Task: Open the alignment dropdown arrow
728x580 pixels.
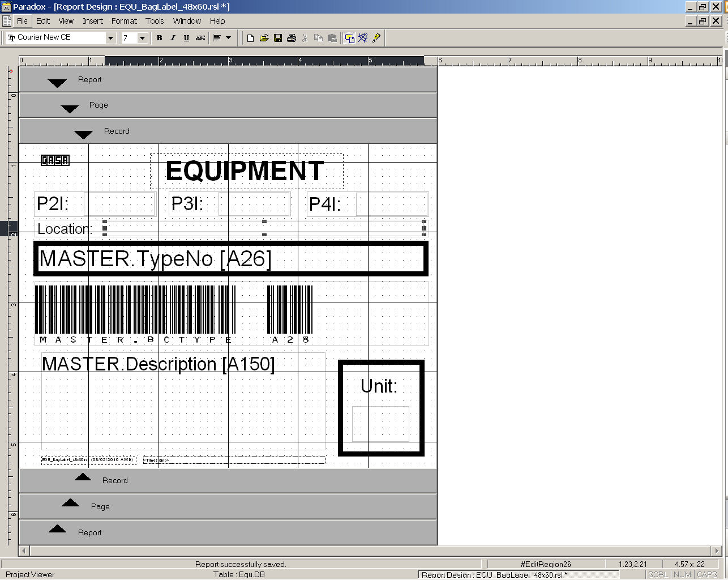Action: coord(229,38)
